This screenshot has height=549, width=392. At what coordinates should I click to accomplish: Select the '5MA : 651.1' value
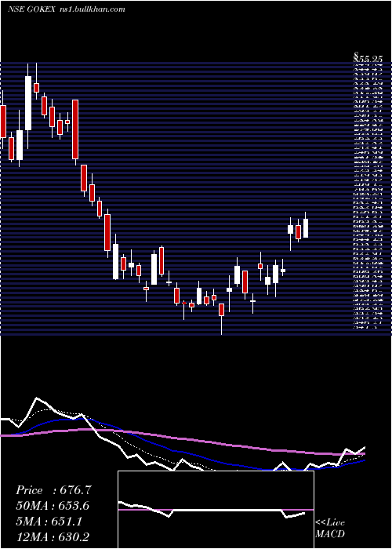49,522
